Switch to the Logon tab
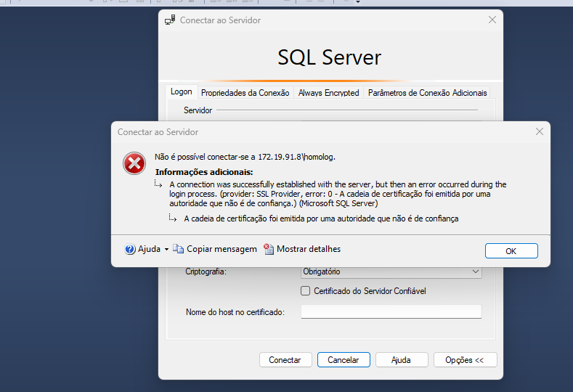 [x=181, y=92]
